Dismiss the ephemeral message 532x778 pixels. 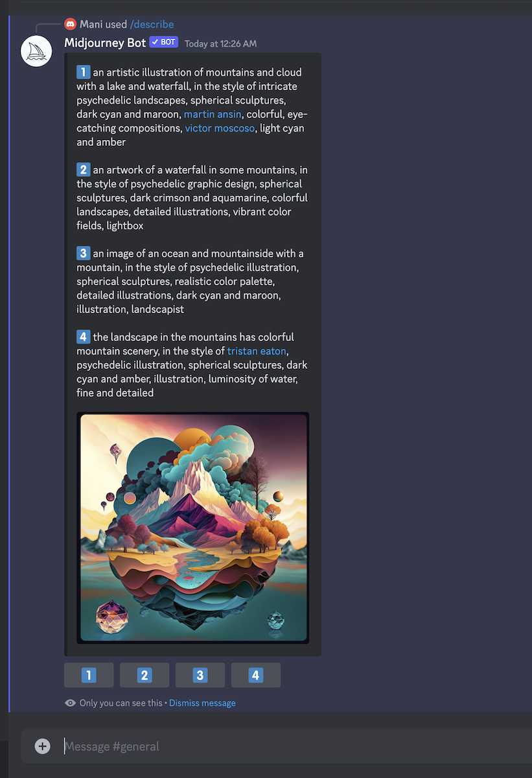pyautogui.click(x=202, y=703)
